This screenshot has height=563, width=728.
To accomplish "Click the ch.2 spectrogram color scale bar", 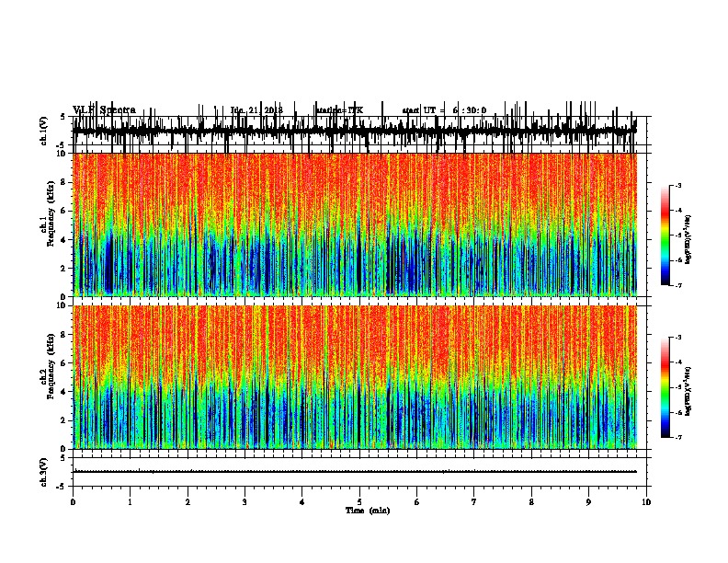I will click(665, 387).
